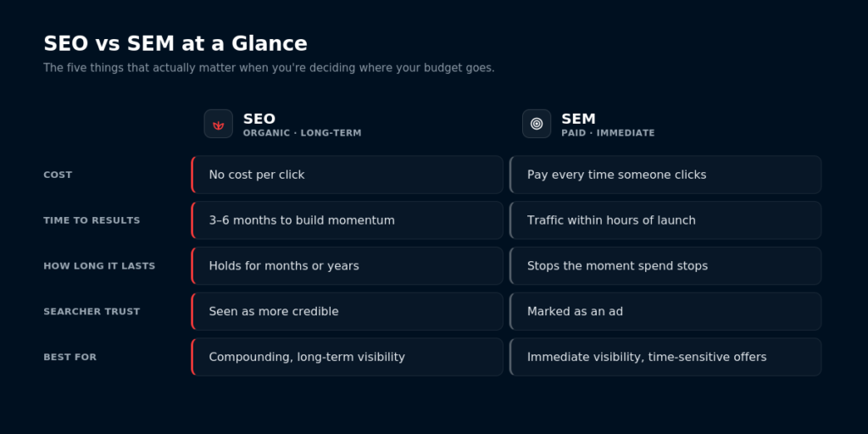Image resolution: width=868 pixels, height=434 pixels.
Task: Click the SEO column heading
Action: coord(259,119)
